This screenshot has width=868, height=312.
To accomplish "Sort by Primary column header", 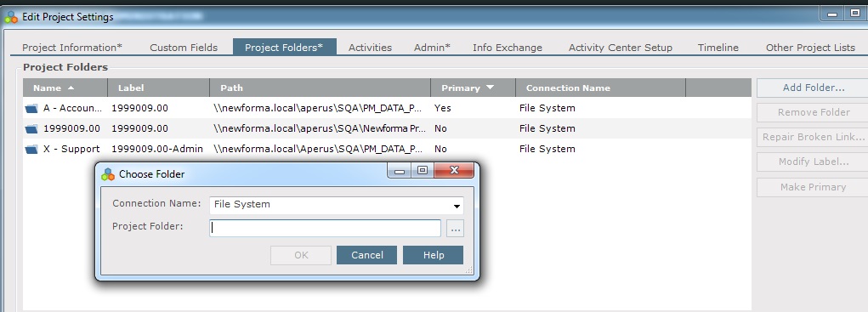I will pos(473,88).
